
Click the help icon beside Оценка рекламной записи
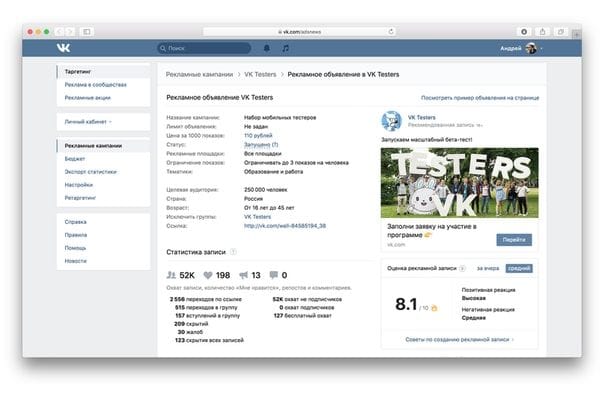click(x=463, y=268)
